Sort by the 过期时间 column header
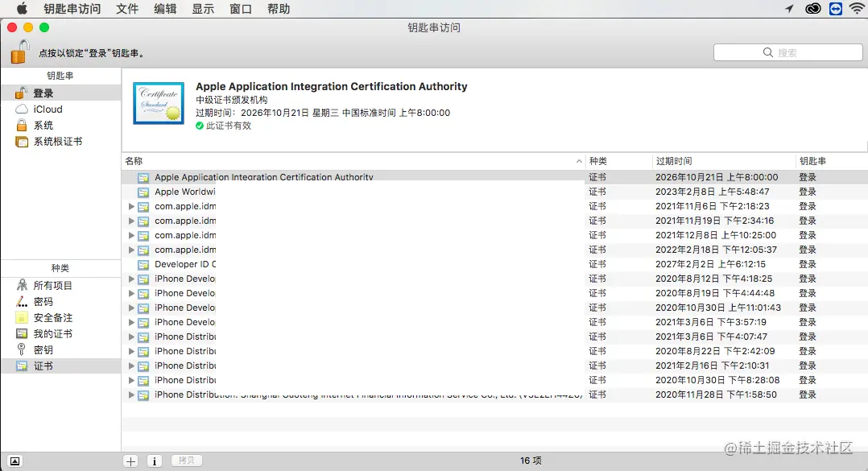This screenshot has height=471, width=868. [x=724, y=161]
